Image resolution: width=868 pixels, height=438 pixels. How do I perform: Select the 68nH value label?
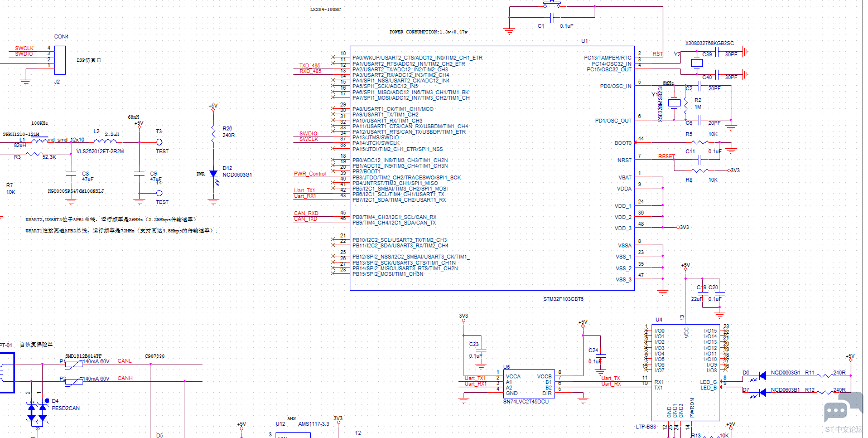(x=133, y=117)
